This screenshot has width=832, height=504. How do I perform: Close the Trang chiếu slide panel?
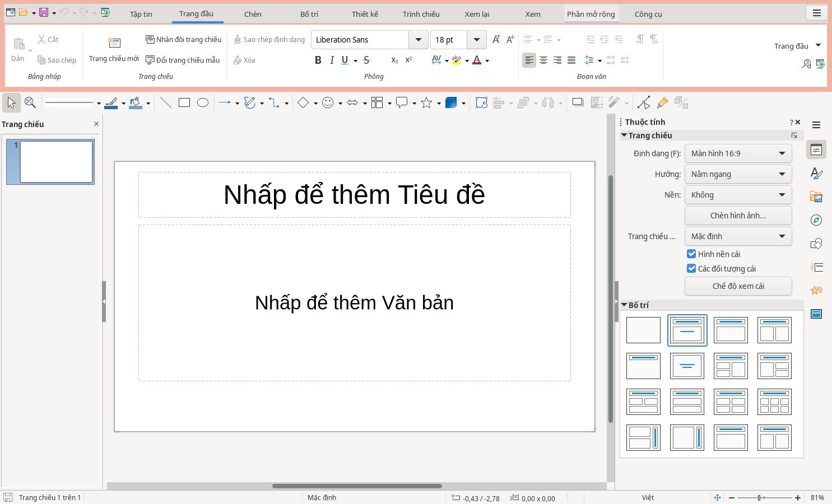point(96,124)
